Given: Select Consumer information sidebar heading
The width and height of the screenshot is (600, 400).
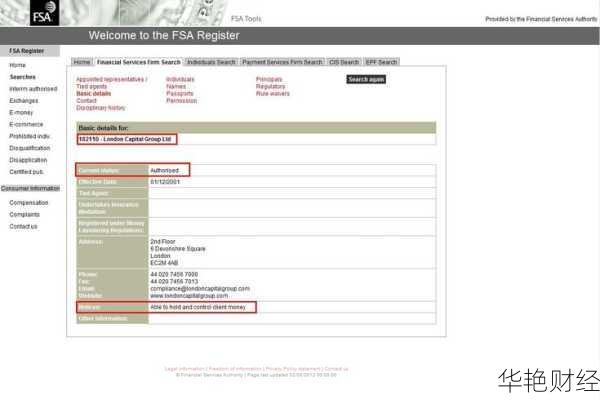Looking at the screenshot, I should (30, 188).
